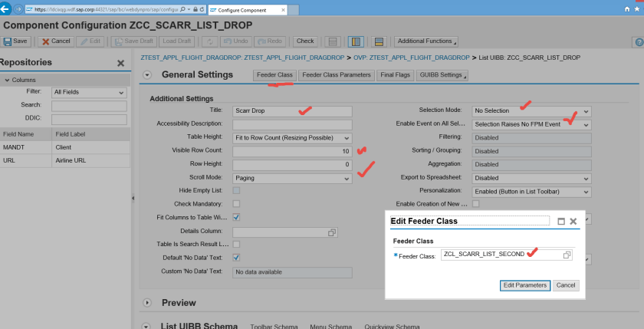Click Accessibility Description input field
This screenshot has width=644, height=329.
pyautogui.click(x=292, y=124)
